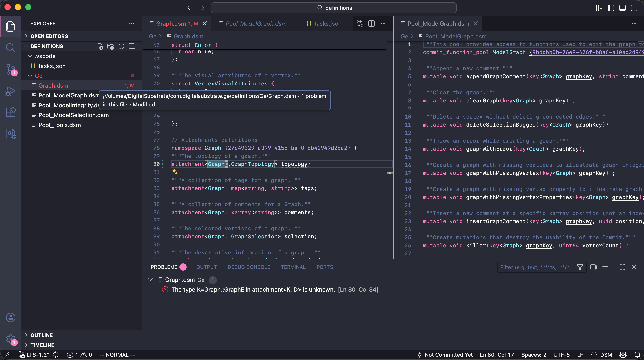Click the sparkle code action lightbulb
This screenshot has width=644, height=360.
(175, 172)
